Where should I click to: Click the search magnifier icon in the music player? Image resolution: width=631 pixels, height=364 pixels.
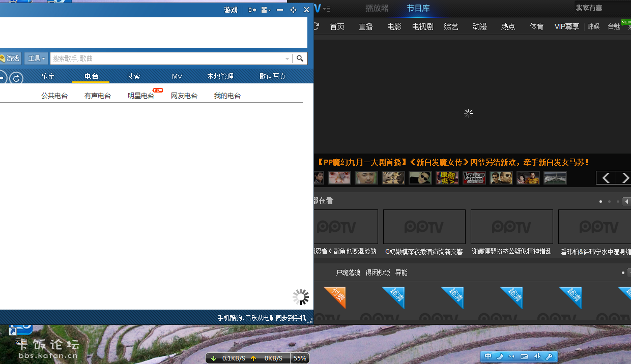pyautogui.click(x=300, y=58)
